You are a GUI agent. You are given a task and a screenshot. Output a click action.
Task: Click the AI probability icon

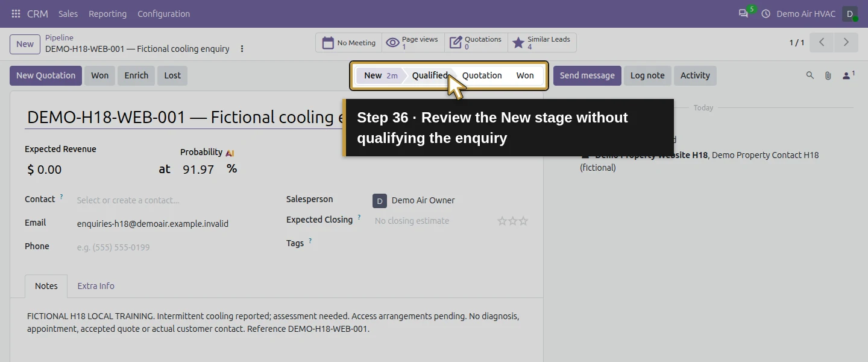(230, 153)
